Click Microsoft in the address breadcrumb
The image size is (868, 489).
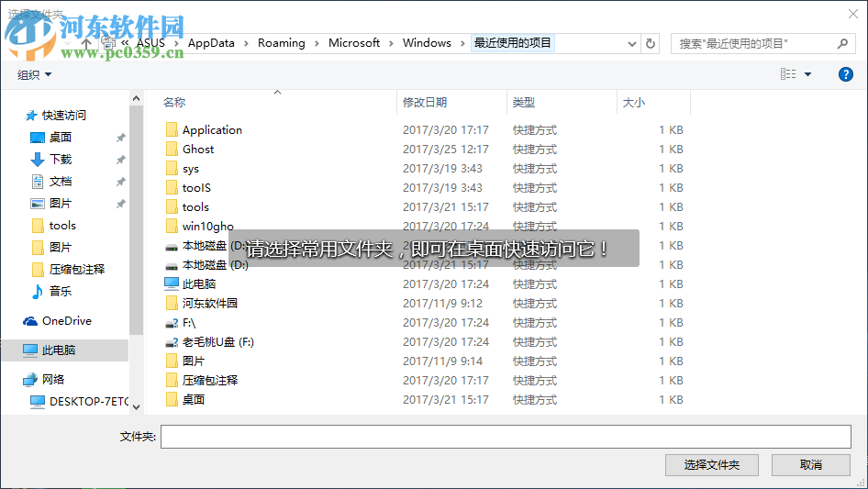(x=354, y=43)
